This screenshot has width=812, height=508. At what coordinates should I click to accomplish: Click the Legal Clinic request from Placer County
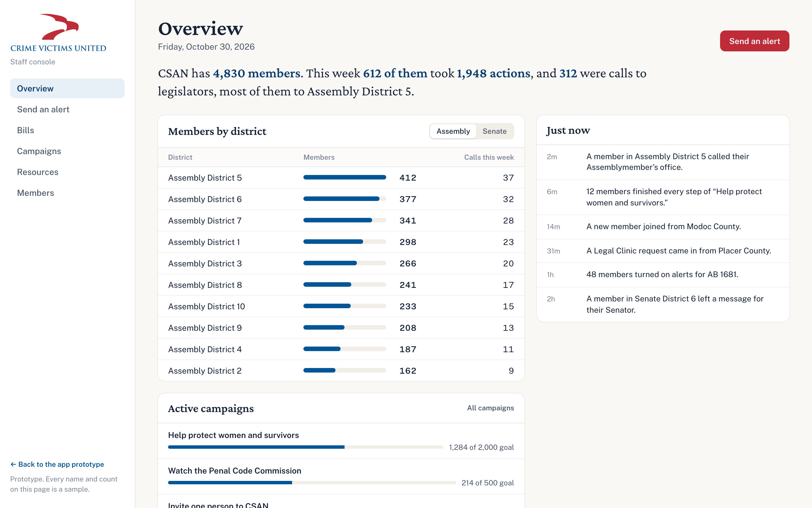click(663, 251)
